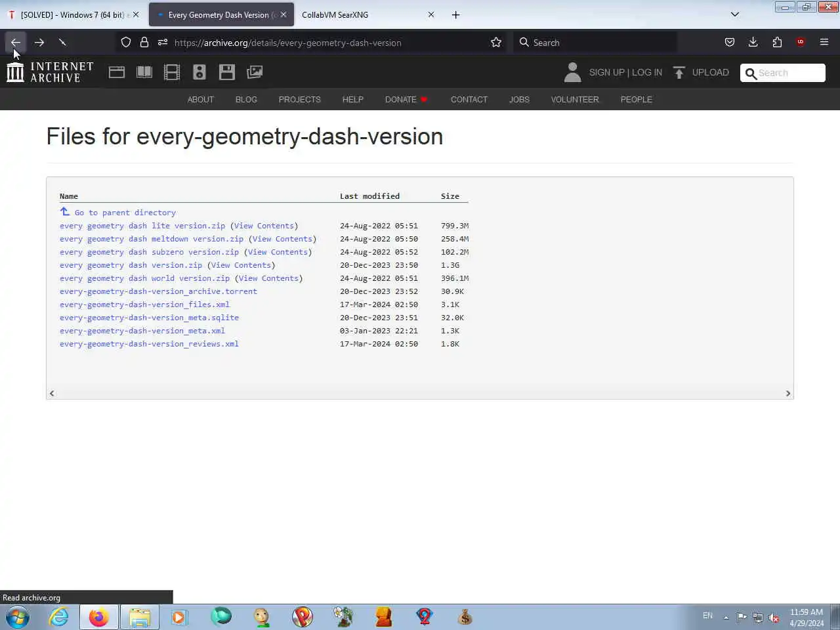This screenshot has height=630, width=840.
Task: Open the uBlock Origin extension icon
Action: [801, 43]
